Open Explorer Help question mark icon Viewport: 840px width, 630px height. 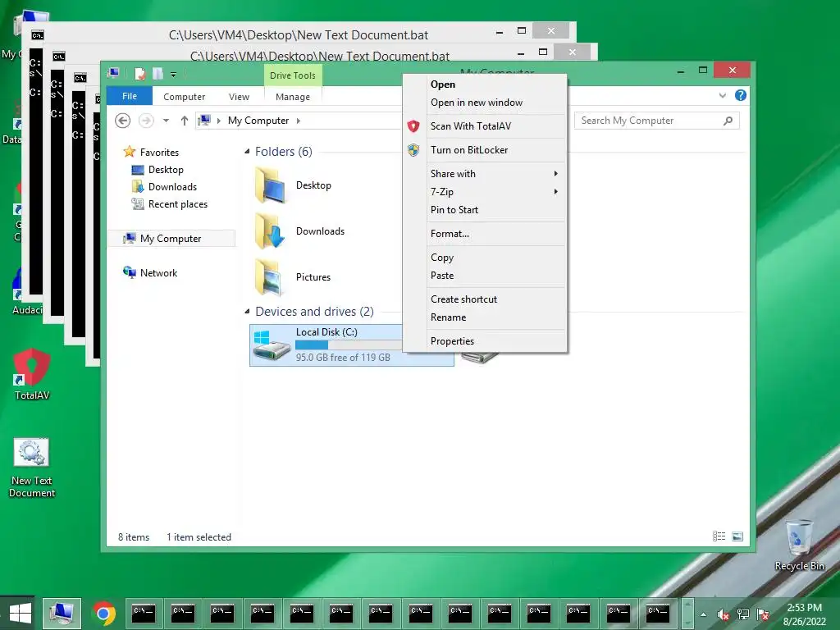(x=741, y=95)
